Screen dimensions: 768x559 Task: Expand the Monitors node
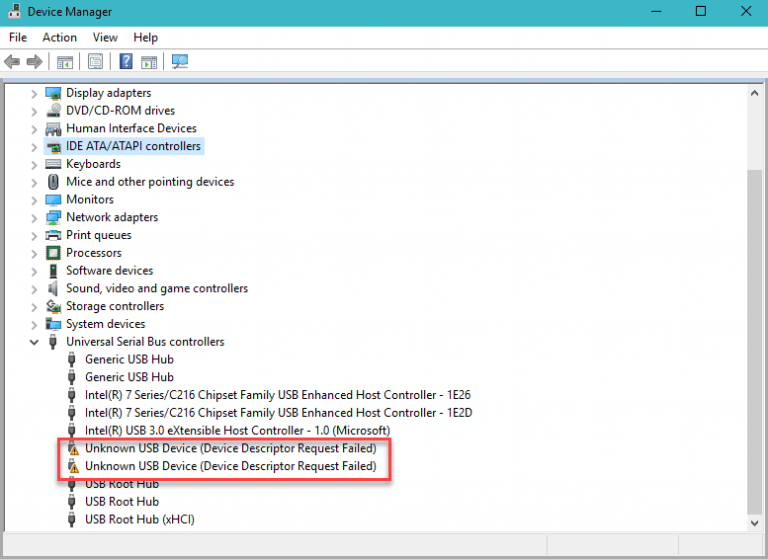click(34, 200)
